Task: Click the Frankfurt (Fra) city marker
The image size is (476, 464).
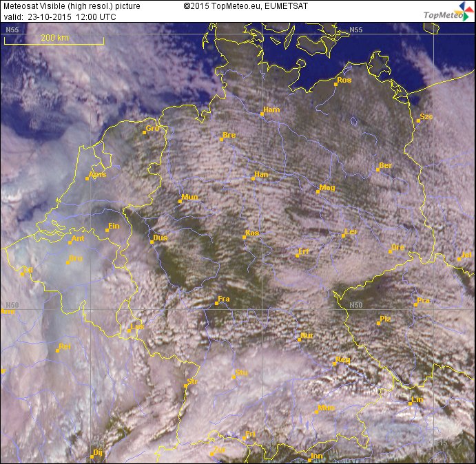Action: pos(214,303)
